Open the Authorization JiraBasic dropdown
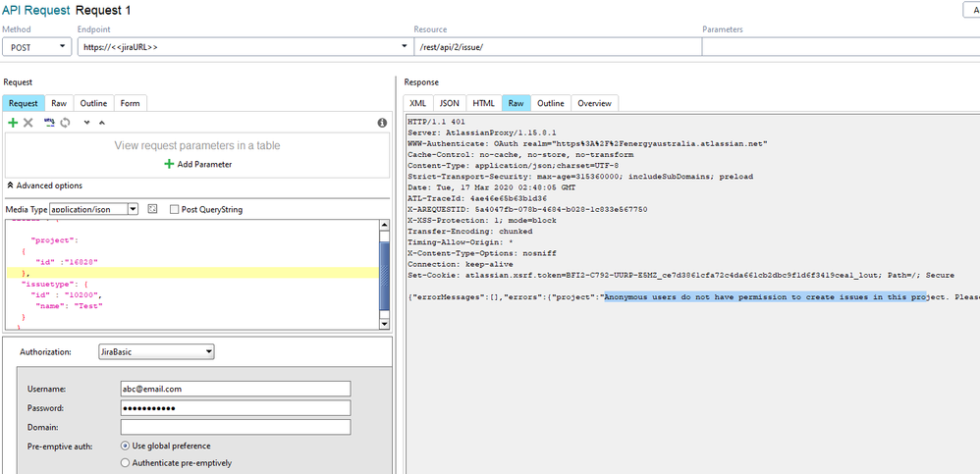Viewport: 980px width, 474px height. click(x=156, y=351)
